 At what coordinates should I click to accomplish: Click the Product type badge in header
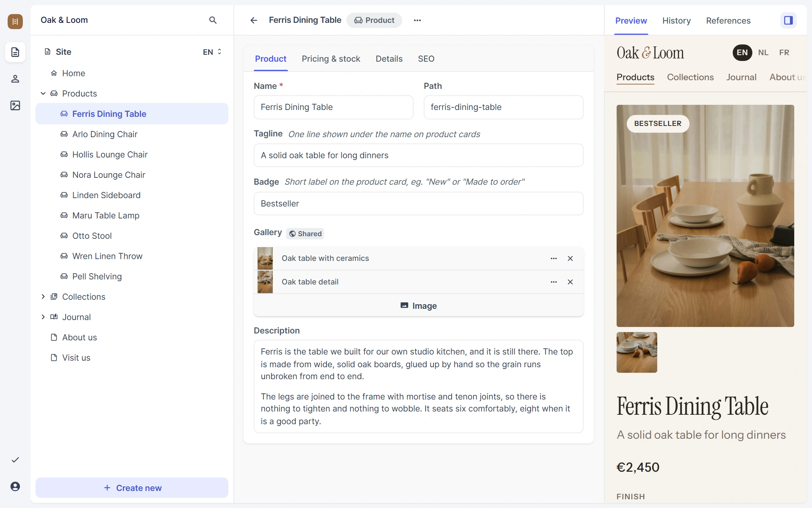[x=374, y=20]
